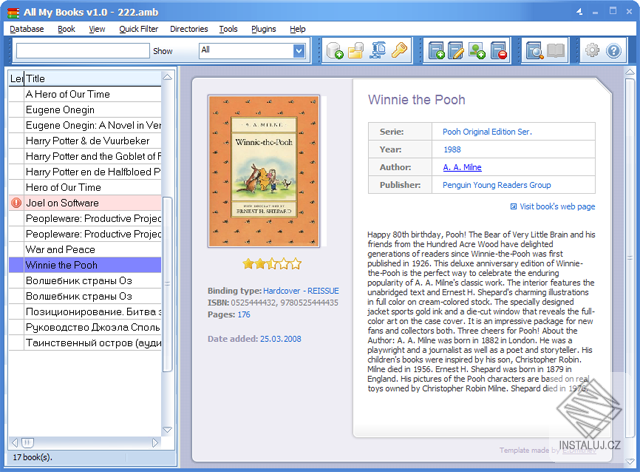Click the year 1988 value
The height and width of the screenshot is (472, 640).
(x=452, y=149)
